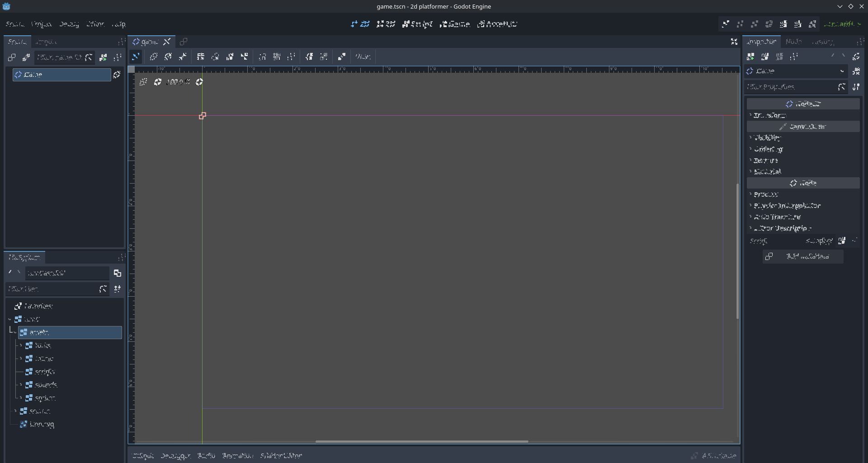Activate the Select Mode arrow tool
868x463 pixels.
[x=136, y=57]
